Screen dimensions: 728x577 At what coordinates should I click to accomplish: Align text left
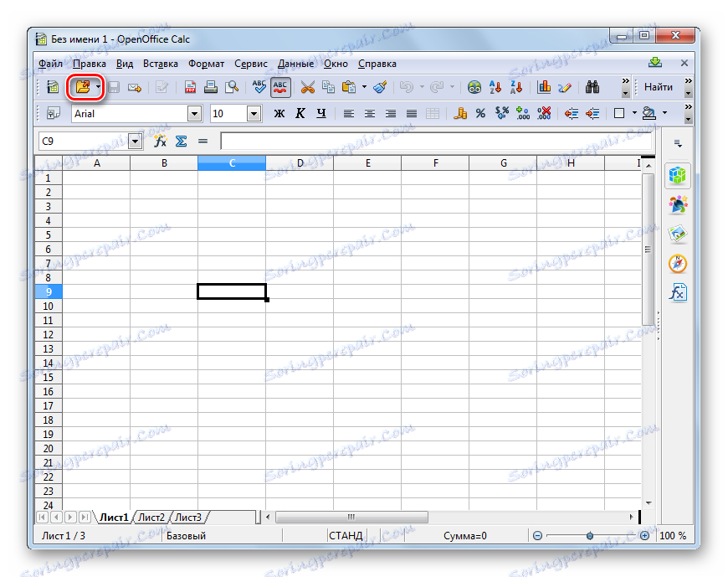[x=349, y=113]
